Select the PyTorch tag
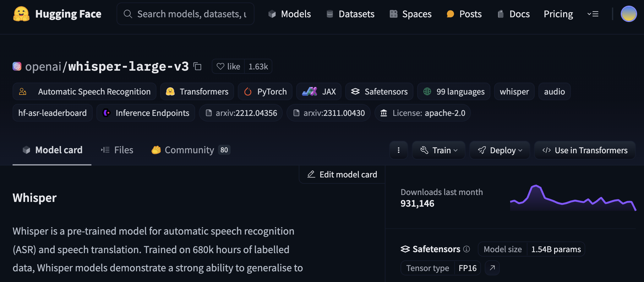This screenshot has width=644, height=282. (x=265, y=91)
